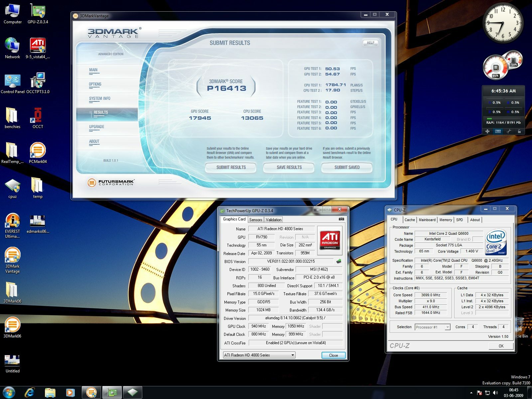
Task: Switch to CPU-Z taskbar button
Action: (133, 393)
